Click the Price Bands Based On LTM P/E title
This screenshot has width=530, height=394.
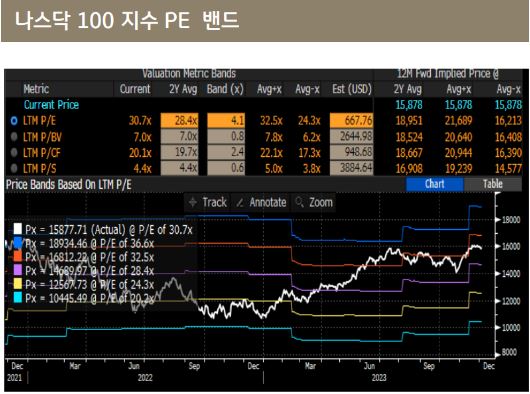[69, 184]
